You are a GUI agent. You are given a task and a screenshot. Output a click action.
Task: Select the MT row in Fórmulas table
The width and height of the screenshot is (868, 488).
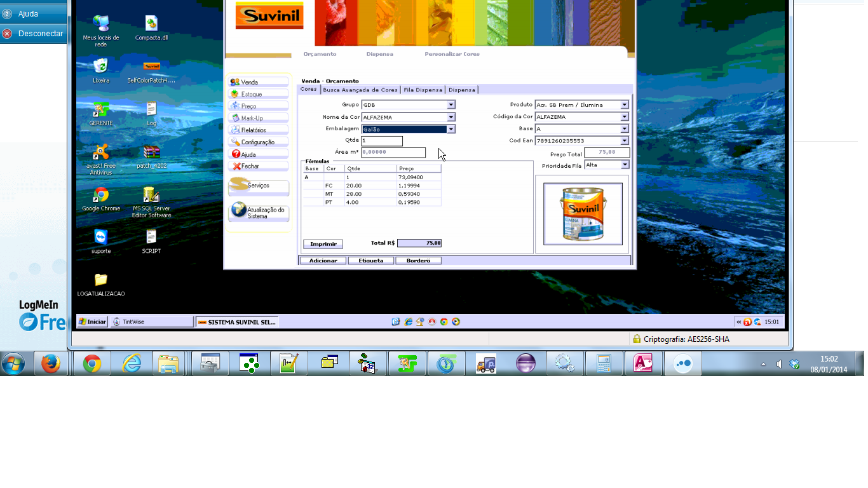(x=372, y=194)
